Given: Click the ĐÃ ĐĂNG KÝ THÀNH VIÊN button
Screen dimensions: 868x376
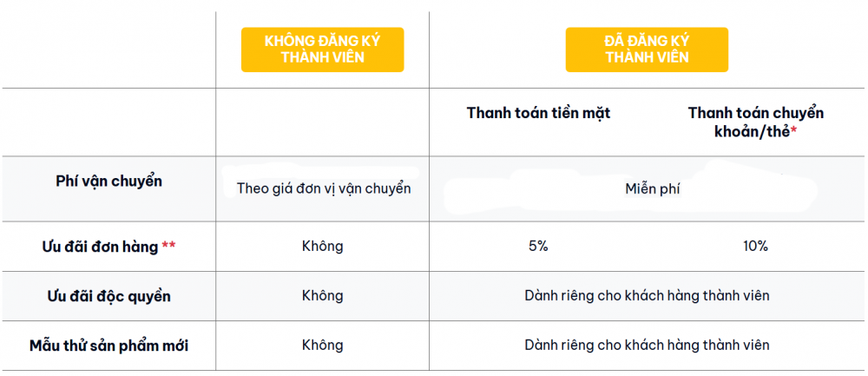Looking at the screenshot, I should click(647, 49).
